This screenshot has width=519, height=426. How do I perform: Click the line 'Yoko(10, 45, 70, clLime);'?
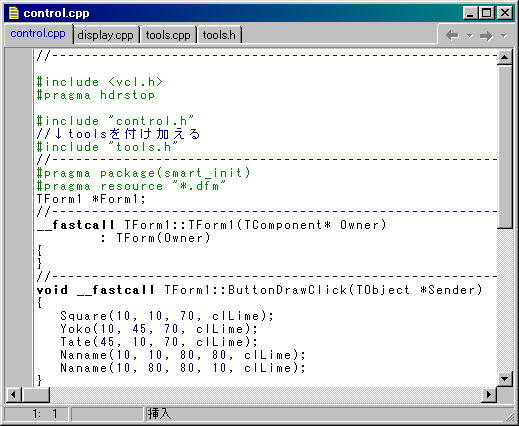pyautogui.click(x=159, y=329)
